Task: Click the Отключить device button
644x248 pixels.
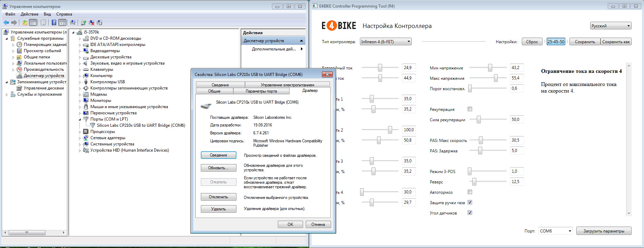Action: pos(218,197)
